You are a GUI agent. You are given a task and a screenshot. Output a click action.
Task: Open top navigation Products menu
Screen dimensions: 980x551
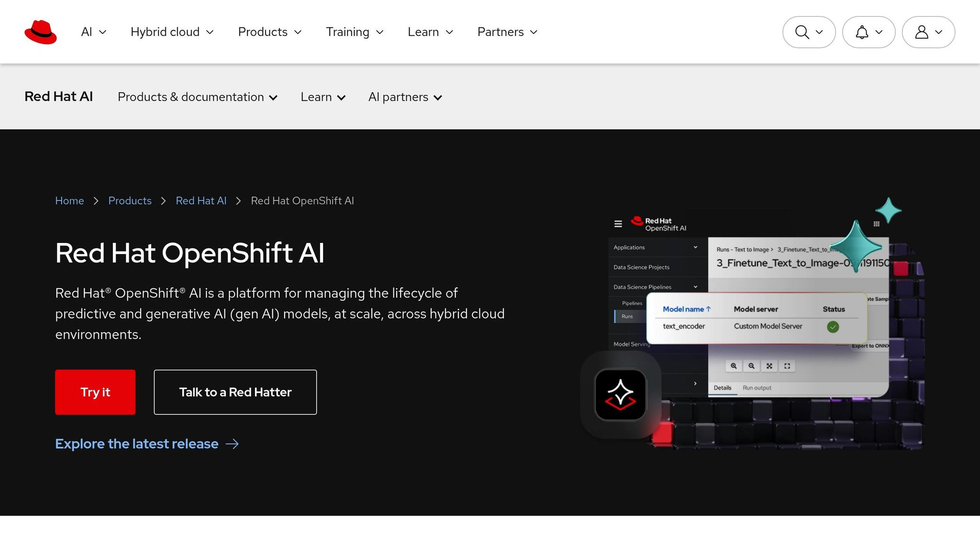click(x=269, y=32)
